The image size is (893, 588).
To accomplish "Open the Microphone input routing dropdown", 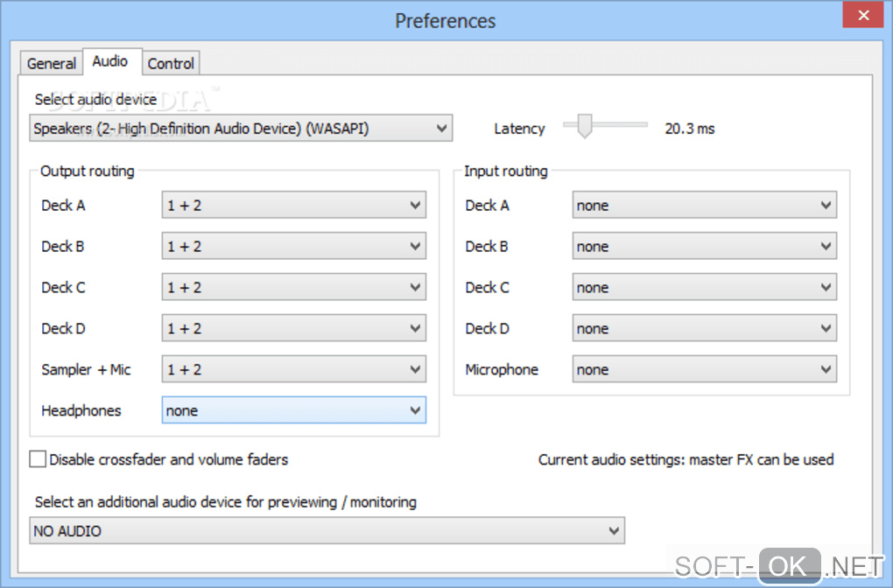I will click(704, 370).
